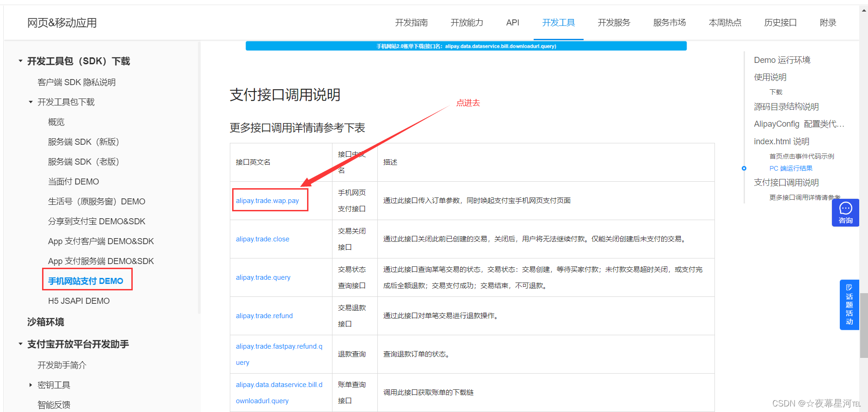Go to the API navigation tab
868x412 pixels.
[x=512, y=23]
